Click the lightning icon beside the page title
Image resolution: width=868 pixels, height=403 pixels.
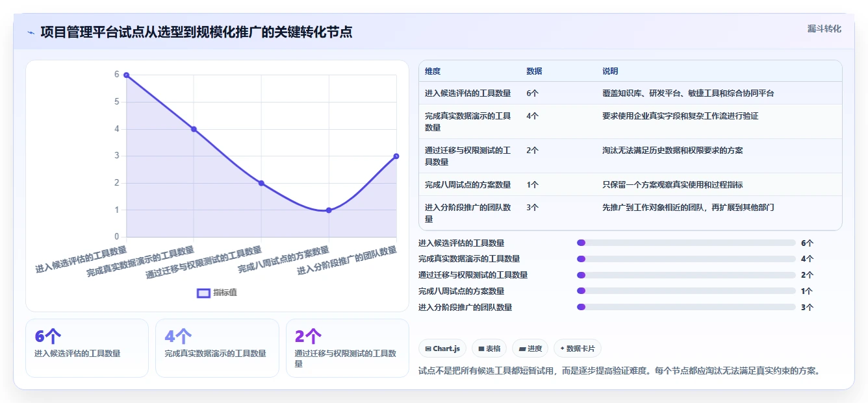tap(31, 32)
